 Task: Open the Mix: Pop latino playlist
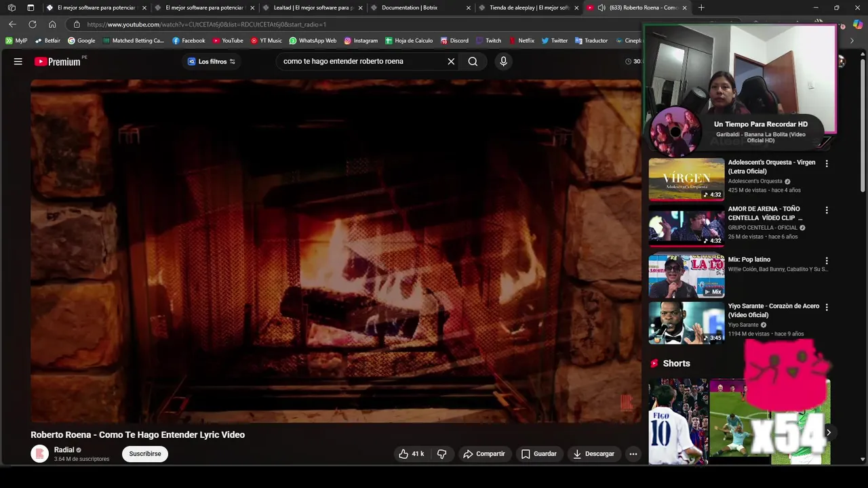pyautogui.click(x=686, y=276)
